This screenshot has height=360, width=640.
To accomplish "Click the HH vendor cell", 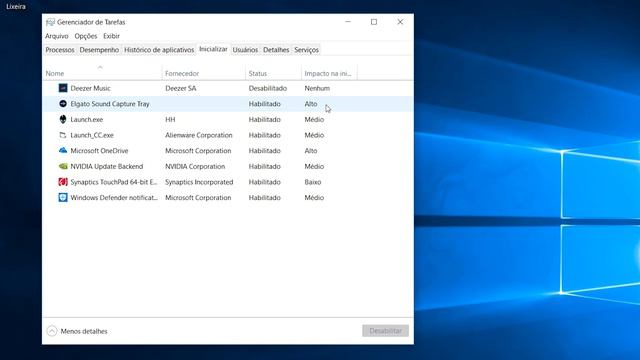I will pyautogui.click(x=170, y=119).
